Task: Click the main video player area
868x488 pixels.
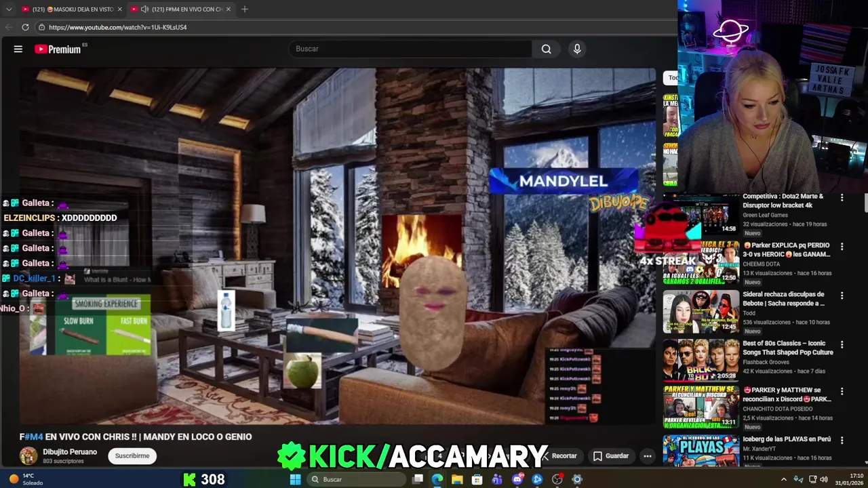Action: point(338,246)
